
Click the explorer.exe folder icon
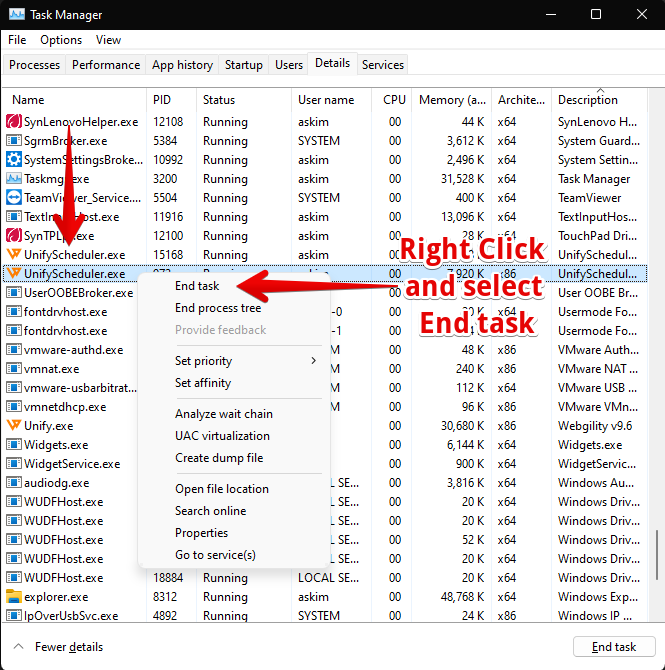tap(14, 597)
